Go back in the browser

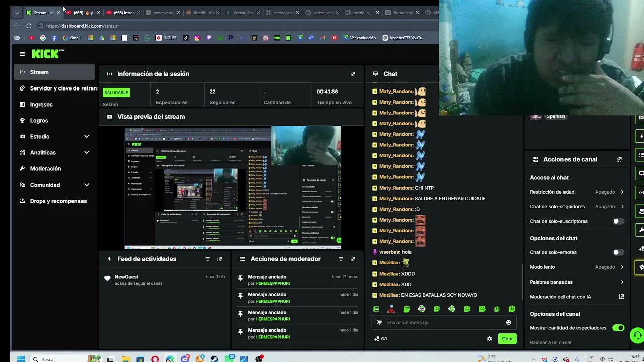point(17,26)
